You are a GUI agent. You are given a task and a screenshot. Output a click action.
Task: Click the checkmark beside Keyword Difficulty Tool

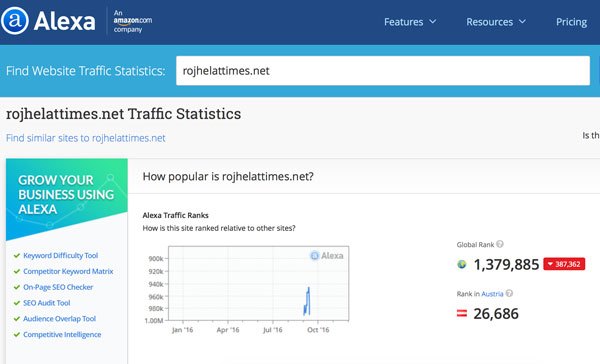coord(16,255)
